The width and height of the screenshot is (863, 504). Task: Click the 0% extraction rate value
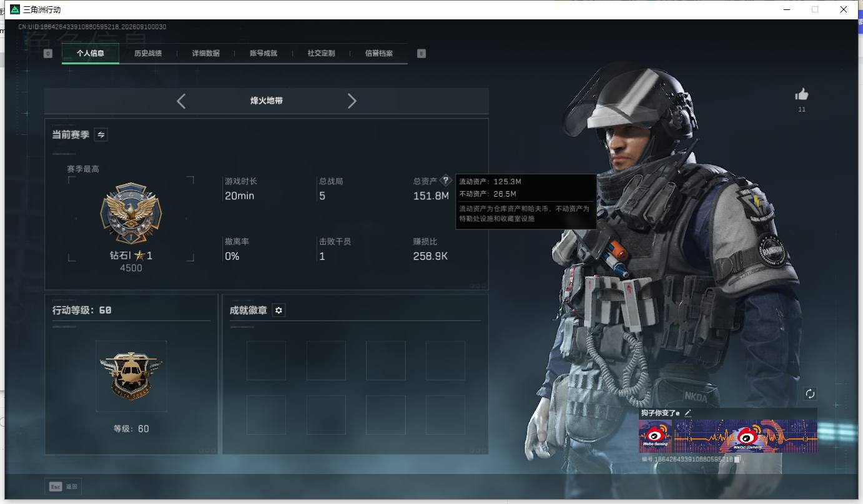coord(232,256)
